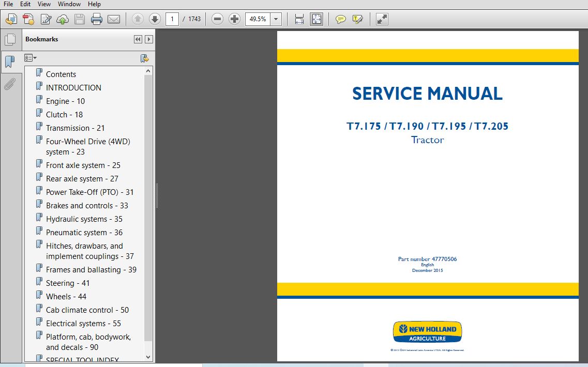588x367 pixels.
Task: Open the Transmission - 21 bookmark
Action: pyautogui.click(x=75, y=128)
